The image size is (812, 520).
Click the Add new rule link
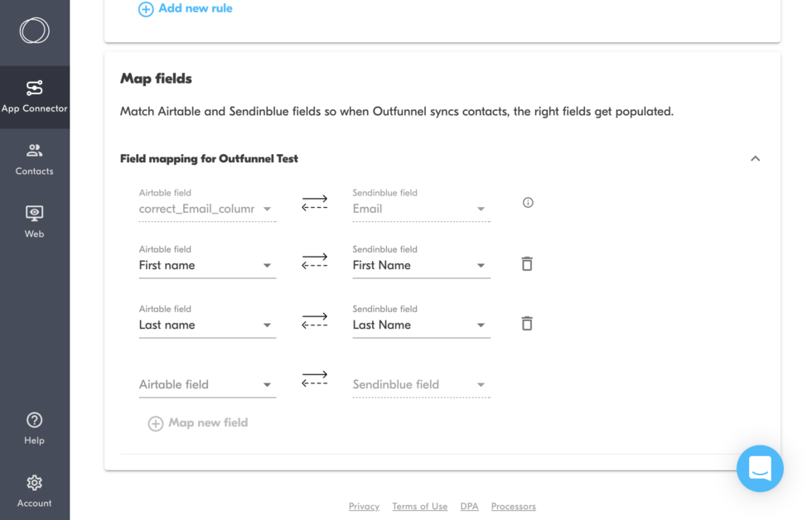(185, 8)
